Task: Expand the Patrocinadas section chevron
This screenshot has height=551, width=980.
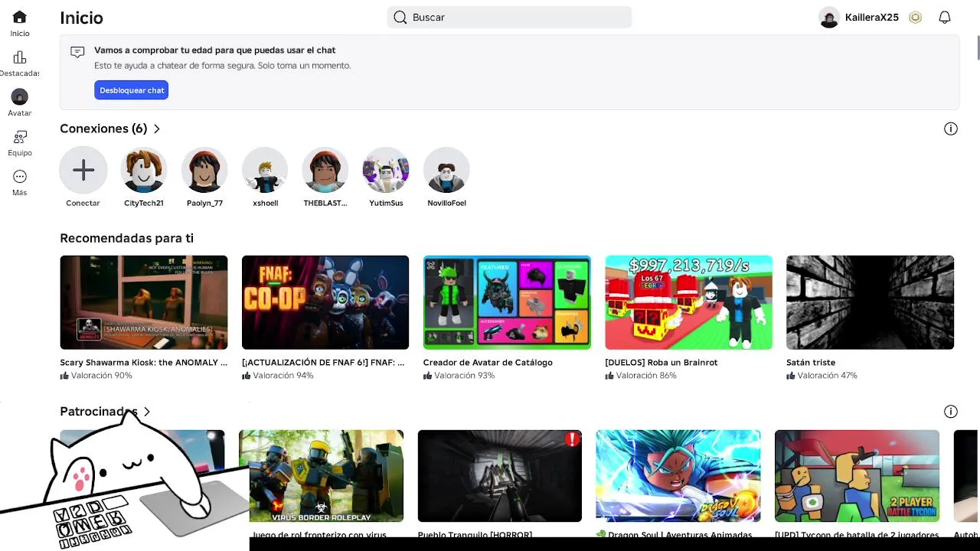Action: [x=147, y=412]
